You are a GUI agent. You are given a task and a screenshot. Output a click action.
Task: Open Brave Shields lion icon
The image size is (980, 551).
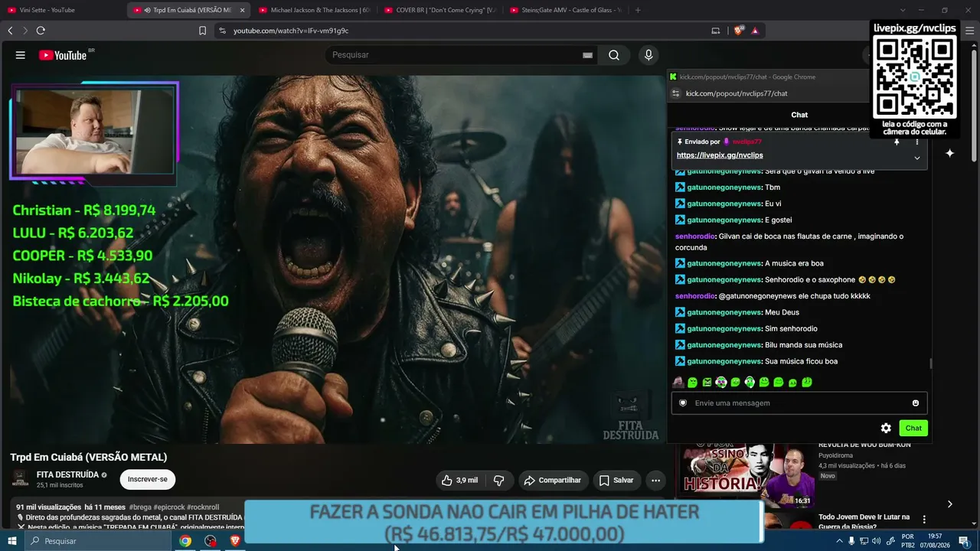(738, 31)
